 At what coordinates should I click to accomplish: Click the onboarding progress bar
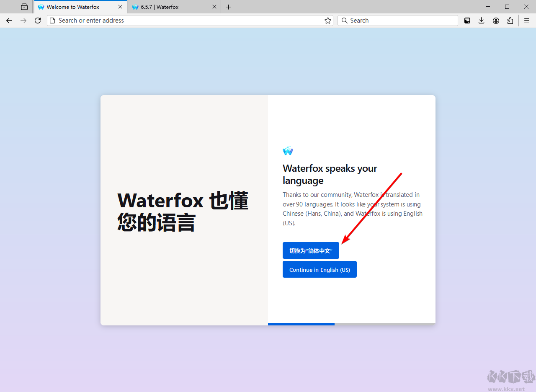[x=301, y=323]
